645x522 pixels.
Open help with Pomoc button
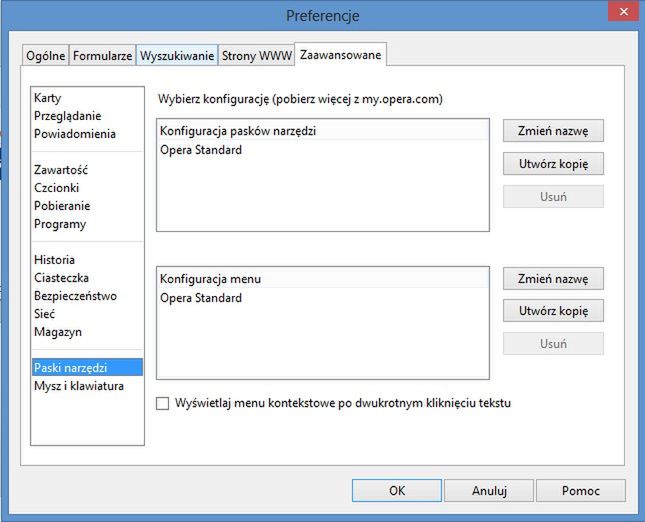tap(581, 490)
